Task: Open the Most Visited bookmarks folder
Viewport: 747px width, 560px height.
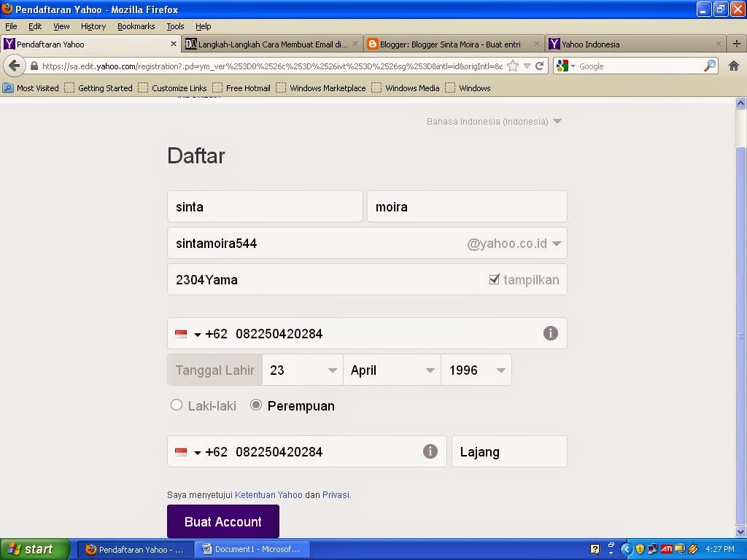Action: [x=31, y=88]
